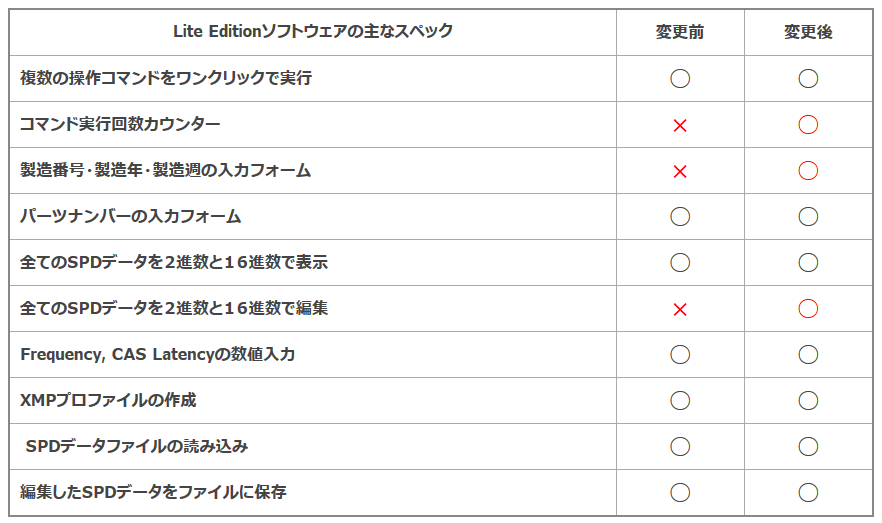
Task: Click the XMPプロファイルの作成 row label
Action: pos(108,400)
